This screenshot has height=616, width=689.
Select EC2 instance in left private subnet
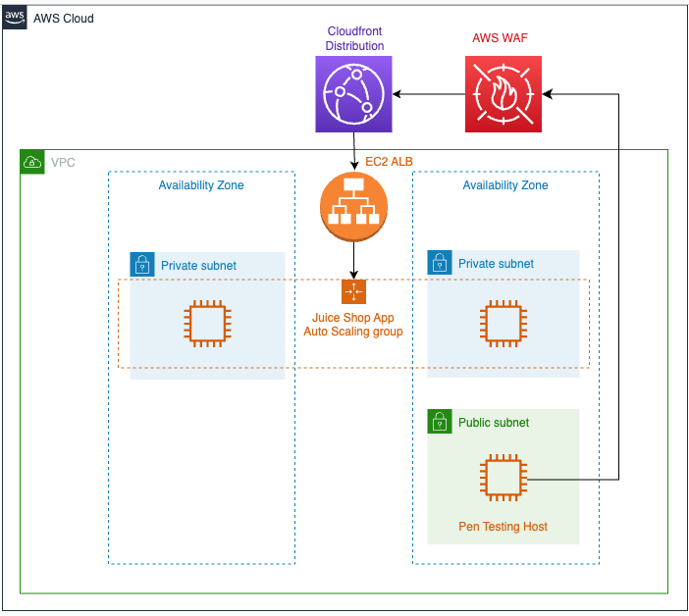(x=208, y=324)
